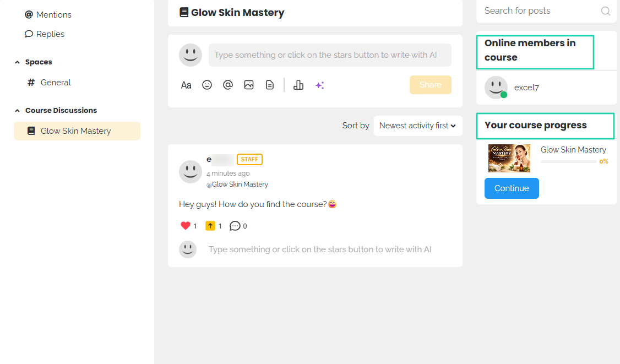Open excel7 online member profile
620x364 pixels.
pyautogui.click(x=526, y=88)
